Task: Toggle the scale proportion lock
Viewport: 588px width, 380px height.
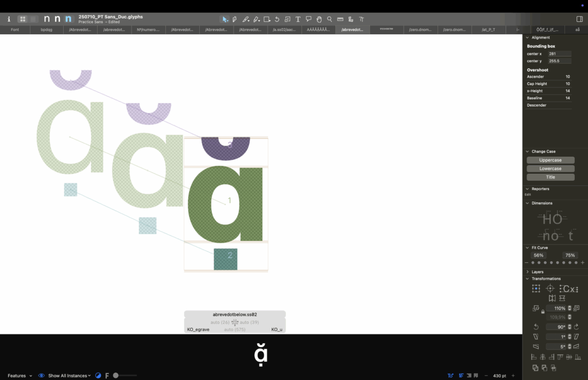Action: click(543, 312)
